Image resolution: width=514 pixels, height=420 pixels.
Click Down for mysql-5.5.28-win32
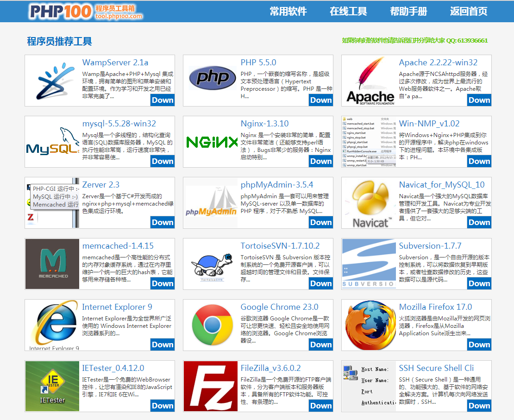click(x=163, y=161)
